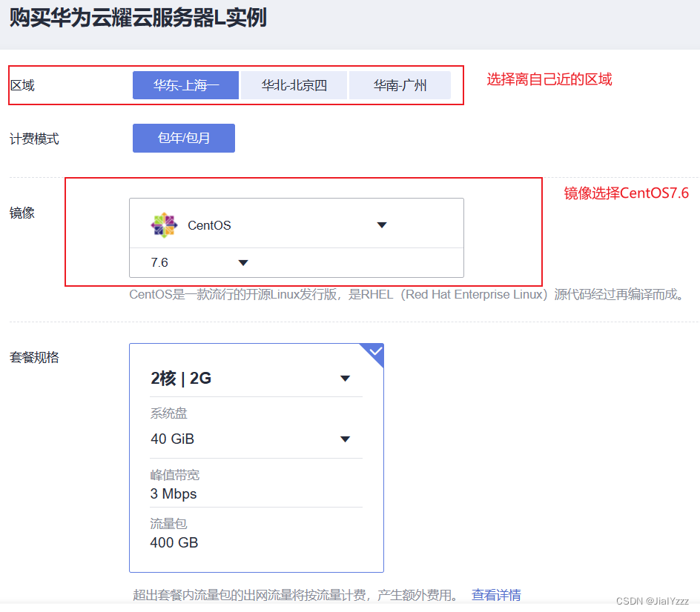This screenshot has width=700, height=612.
Task: Open the CentOS image dropdown
Action: point(296,224)
